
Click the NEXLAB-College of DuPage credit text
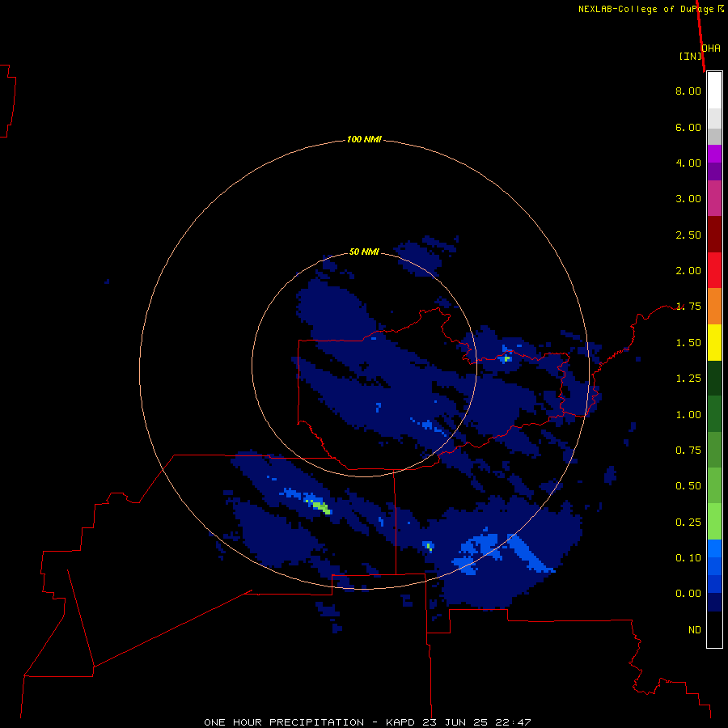[645, 9]
